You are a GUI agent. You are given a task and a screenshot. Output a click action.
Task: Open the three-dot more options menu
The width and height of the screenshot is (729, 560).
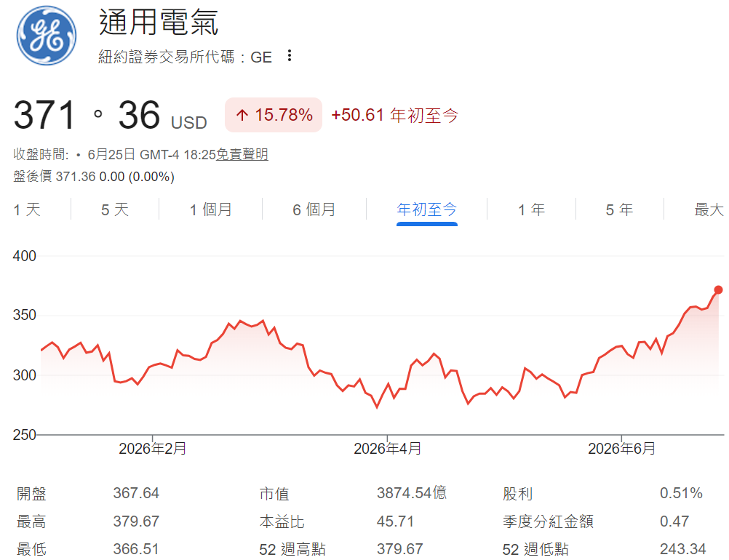click(x=289, y=56)
